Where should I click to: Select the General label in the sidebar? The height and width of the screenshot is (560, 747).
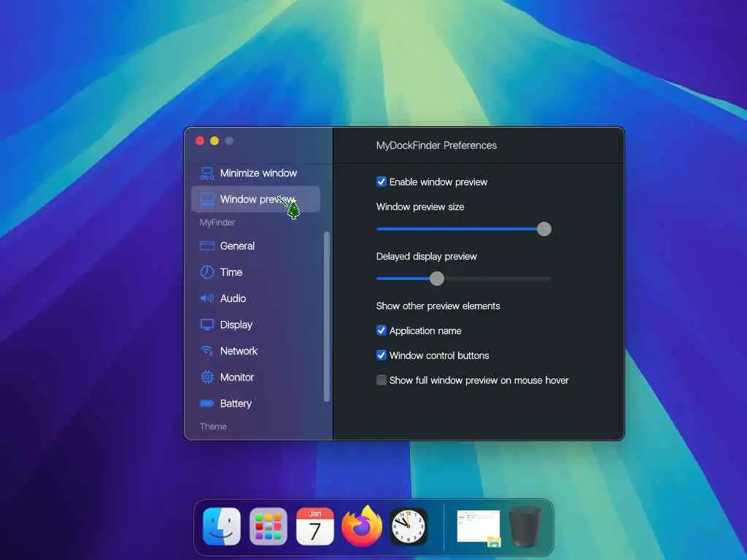point(237,246)
